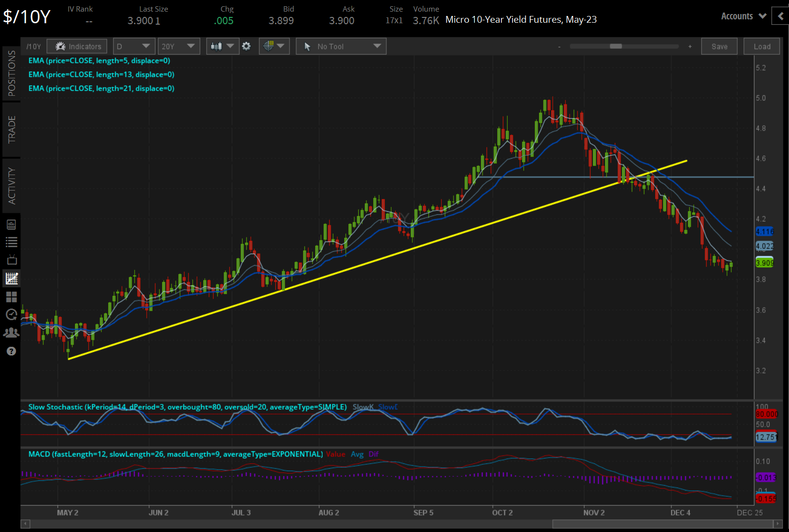
Task: Click the watchlist list icon in sidebar
Action: [x=11, y=242]
